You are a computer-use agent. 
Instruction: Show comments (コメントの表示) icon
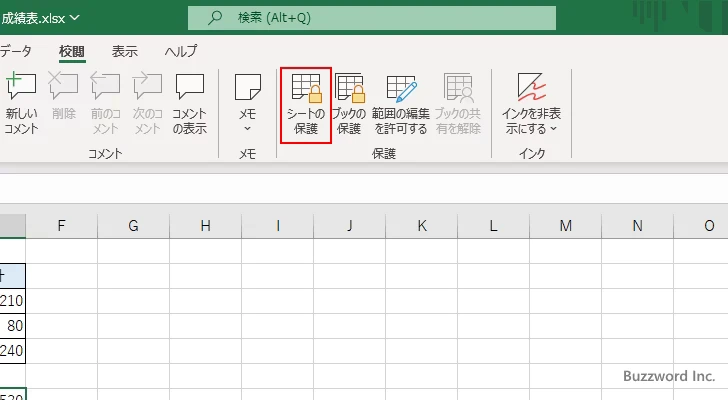tap(189, 86)
